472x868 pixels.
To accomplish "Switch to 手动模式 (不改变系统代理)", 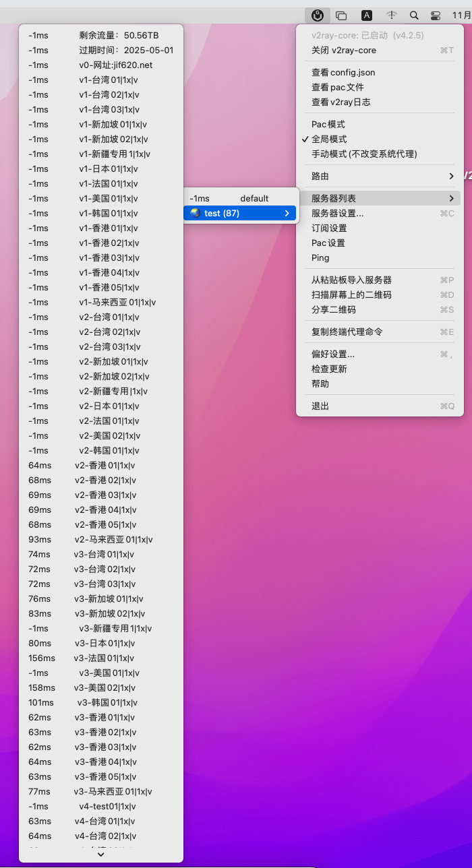I will (364, 154).
